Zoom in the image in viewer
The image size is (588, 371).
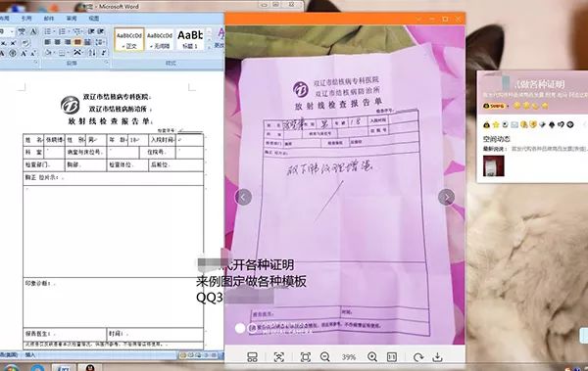coord(372,357)
